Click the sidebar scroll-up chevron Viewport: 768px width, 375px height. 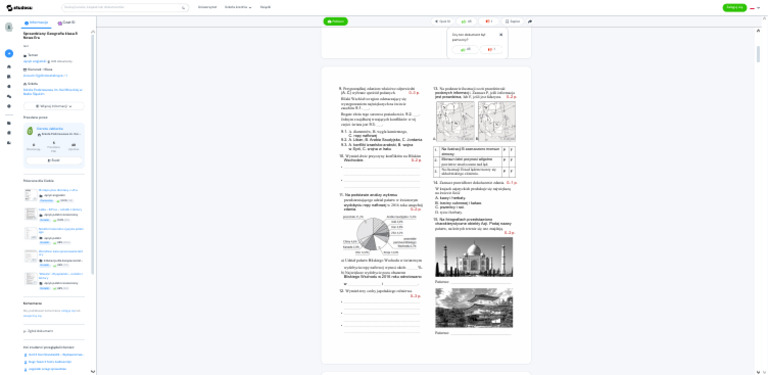tap(93, 32)
